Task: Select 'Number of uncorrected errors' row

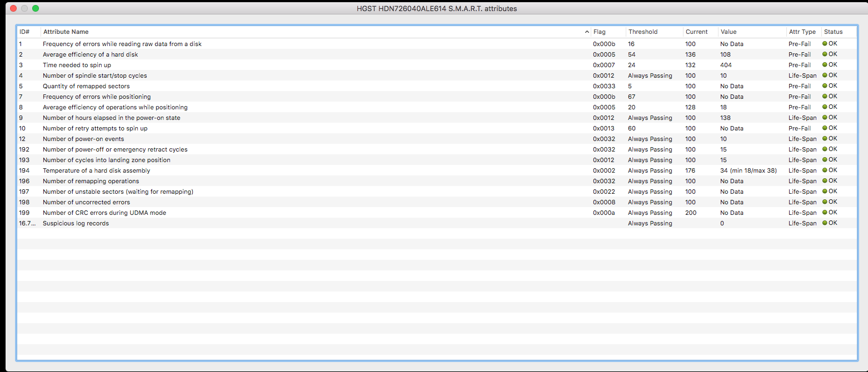Action: tap(437, 202)
